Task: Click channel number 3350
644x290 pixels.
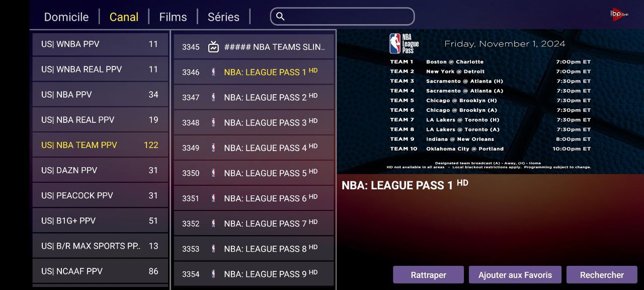Action: point(191,173)
